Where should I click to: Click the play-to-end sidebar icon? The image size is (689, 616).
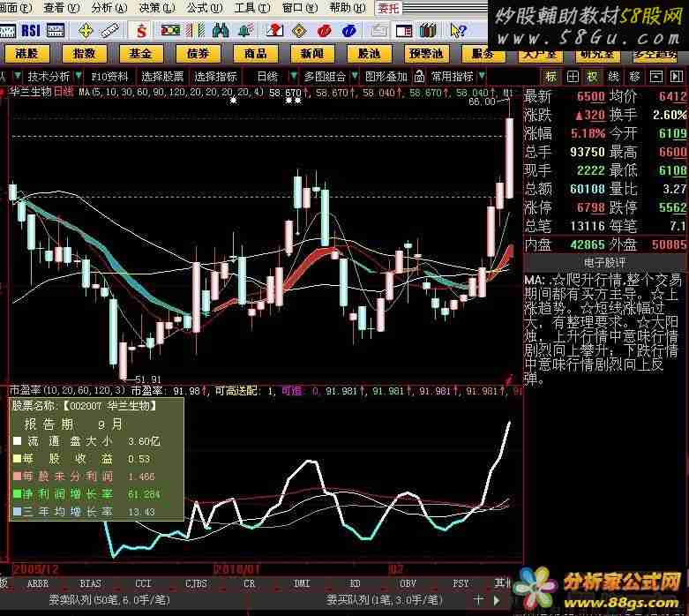[x=677, y=77]
